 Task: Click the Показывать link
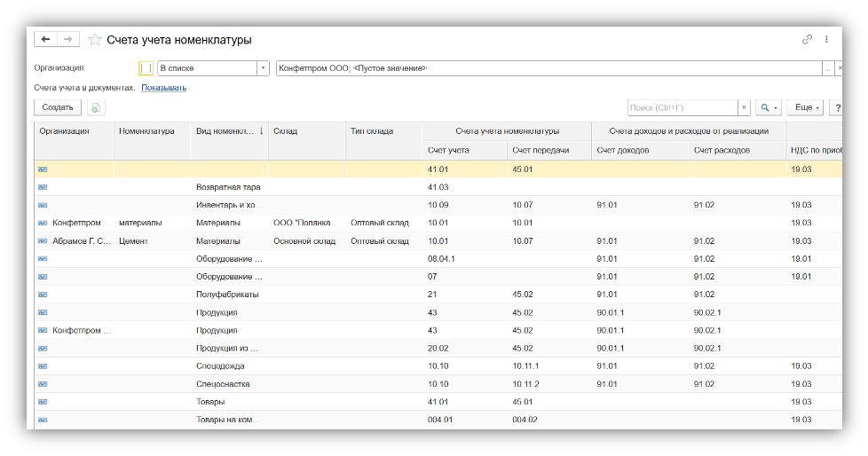click(163, 88)
